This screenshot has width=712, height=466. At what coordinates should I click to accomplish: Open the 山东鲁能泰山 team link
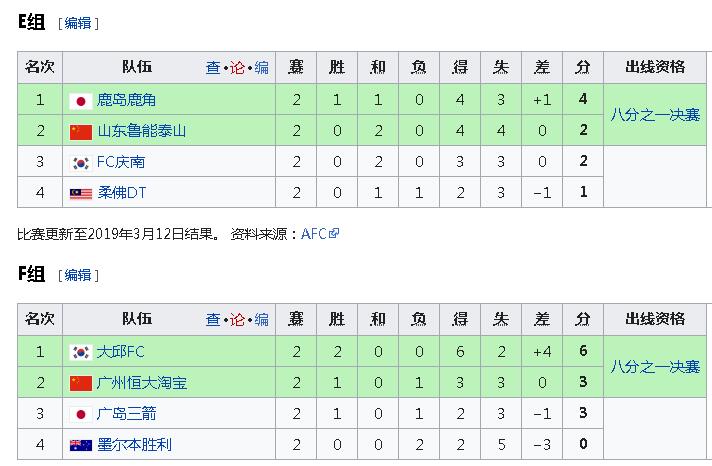point(141,131)
